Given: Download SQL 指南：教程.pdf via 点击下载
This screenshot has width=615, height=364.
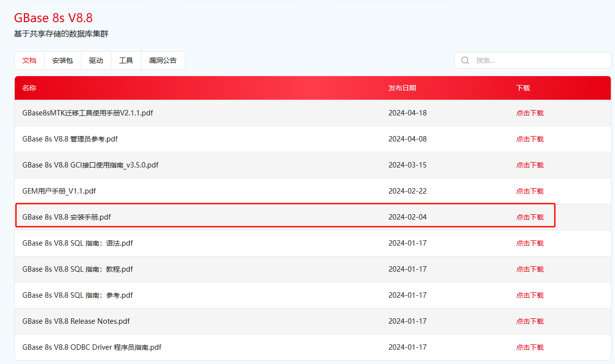Looking at the screenshot, I should [x=530, y=269].
